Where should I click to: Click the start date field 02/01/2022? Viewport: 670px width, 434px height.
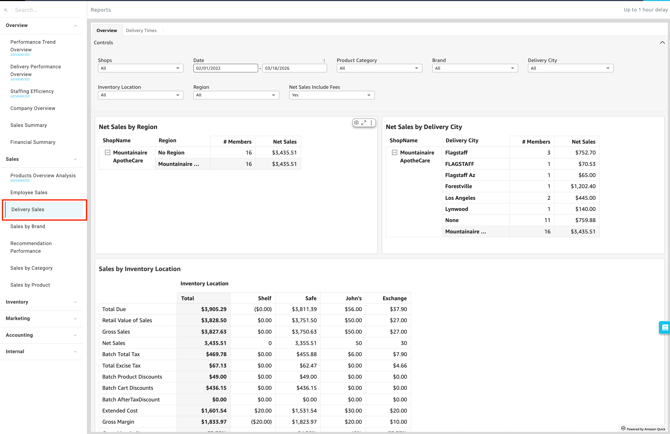point(225,69)
